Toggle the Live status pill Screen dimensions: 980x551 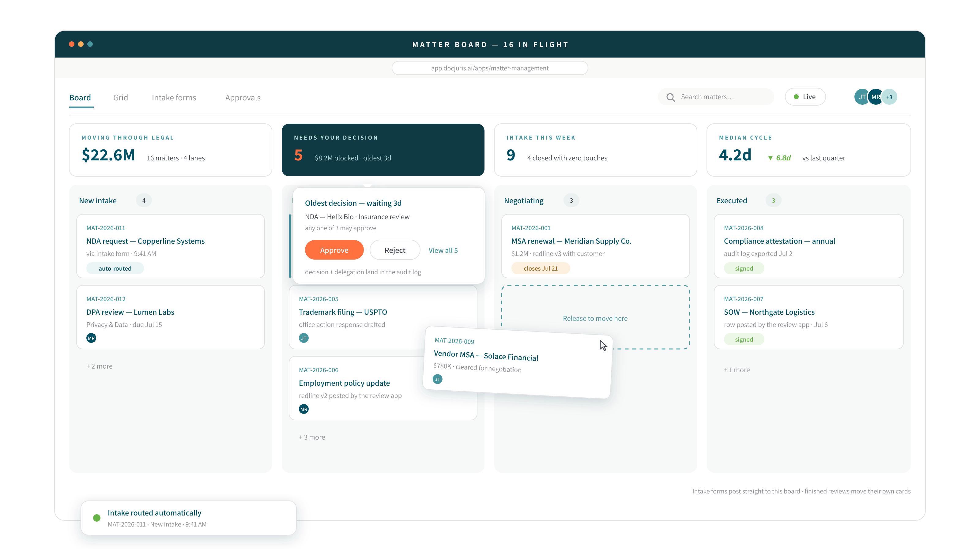[805, 97]
